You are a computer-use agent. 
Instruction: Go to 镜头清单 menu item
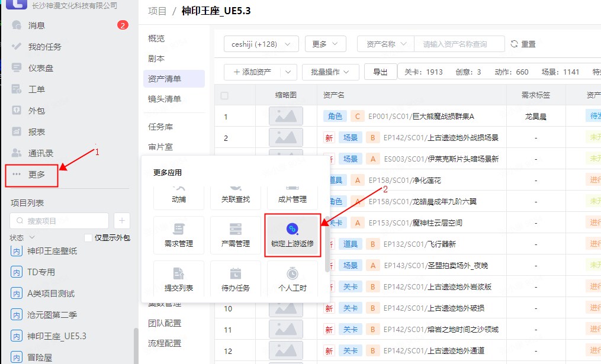click(165, 99)
